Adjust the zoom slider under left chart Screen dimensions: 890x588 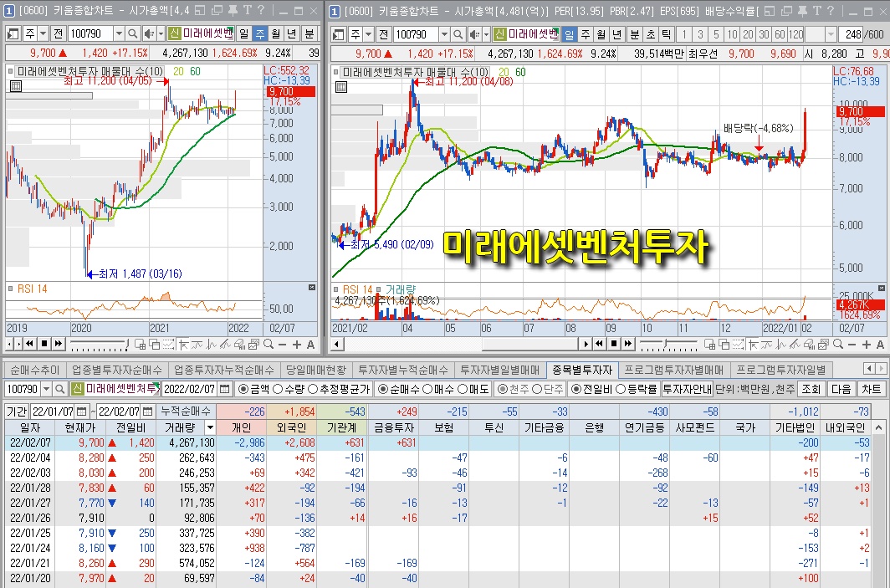pos(98,344)
